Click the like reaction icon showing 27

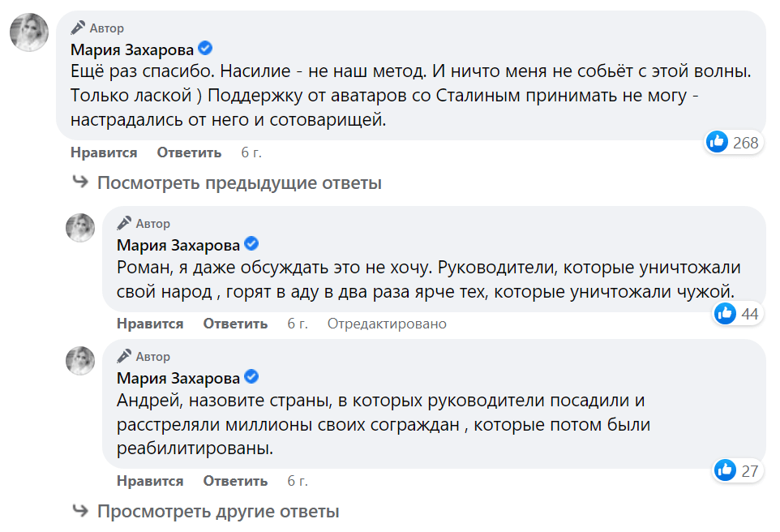[x=726, y=470]
